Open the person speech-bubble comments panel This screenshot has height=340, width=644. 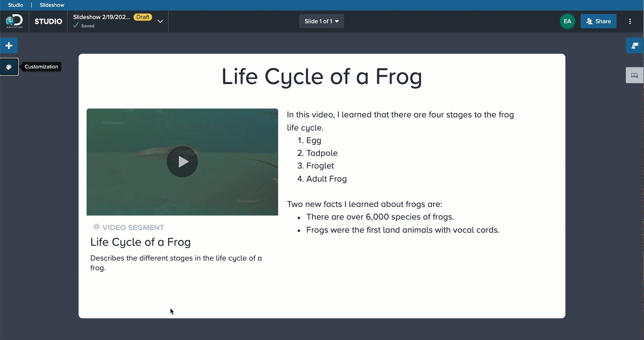coord(634,46)
